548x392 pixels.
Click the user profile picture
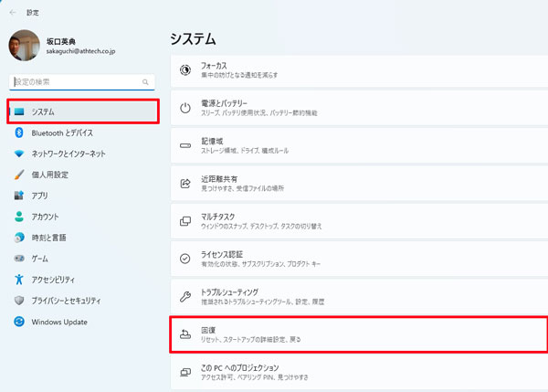[22, 48]
